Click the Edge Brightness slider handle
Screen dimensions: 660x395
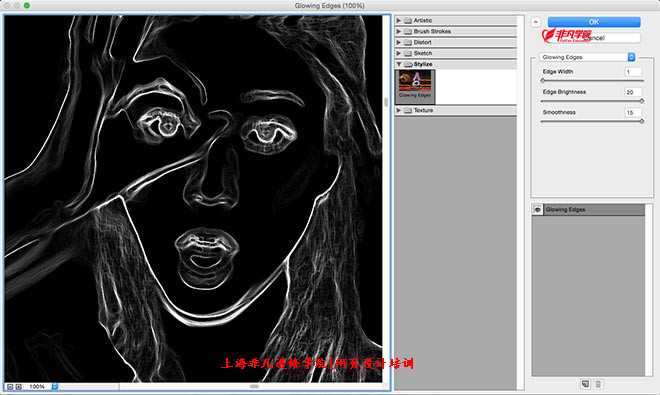pyautogui.click(x=642, y=101)
